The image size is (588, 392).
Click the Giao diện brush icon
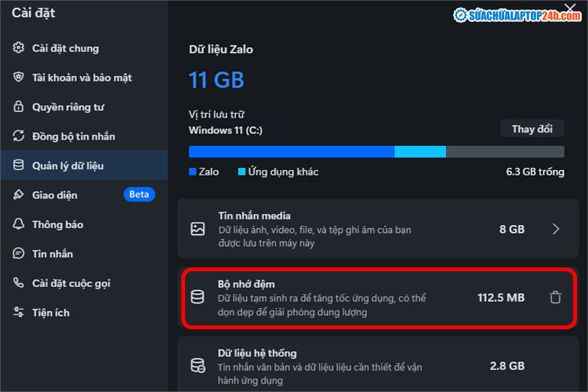[19, 195]
